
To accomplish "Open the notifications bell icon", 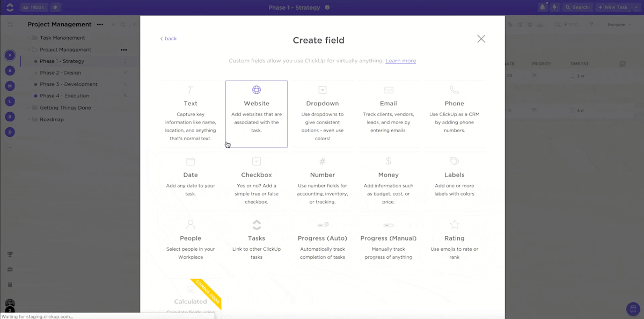I will coord(542,7).
